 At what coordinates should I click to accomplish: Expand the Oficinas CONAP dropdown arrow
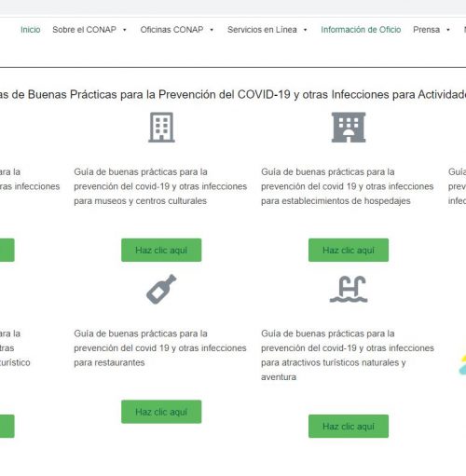click(x=212, y=30)
